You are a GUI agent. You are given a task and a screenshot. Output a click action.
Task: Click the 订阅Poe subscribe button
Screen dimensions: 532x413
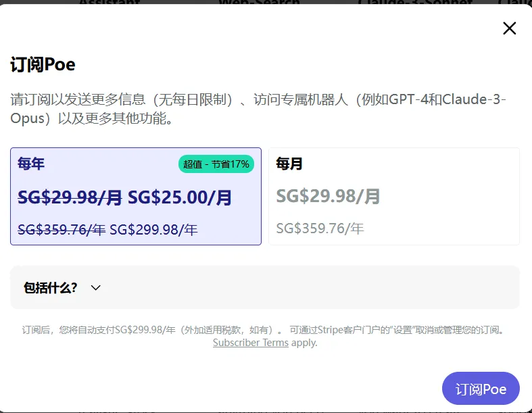pyautogui.click(x=481, y=388)
